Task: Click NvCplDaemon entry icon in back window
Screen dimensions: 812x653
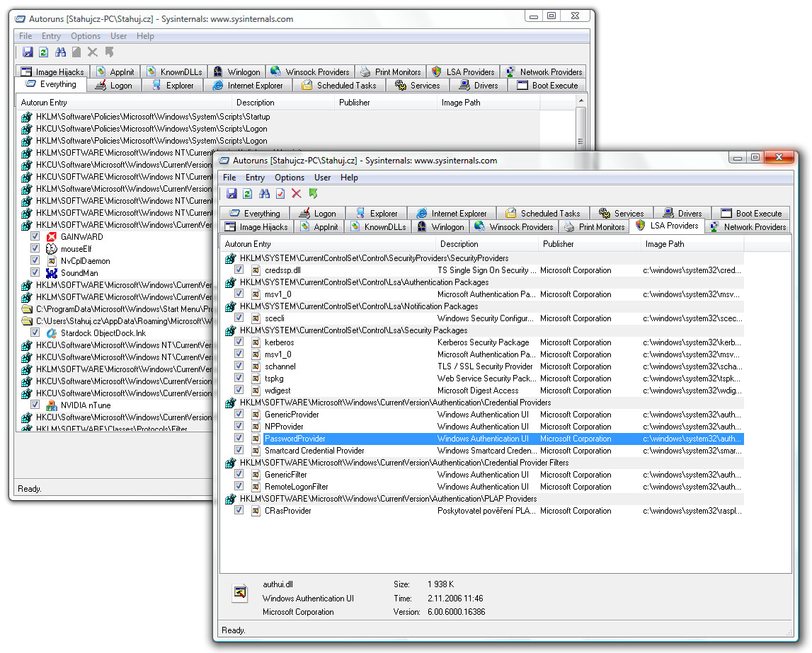Action: click(x=51, y=261)
